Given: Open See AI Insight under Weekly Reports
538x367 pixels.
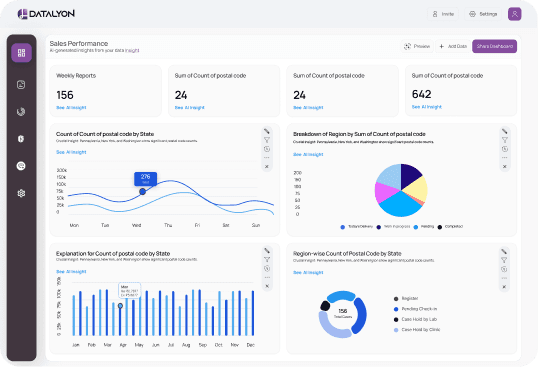Looking at the screenshot, I should pos(71,108).
